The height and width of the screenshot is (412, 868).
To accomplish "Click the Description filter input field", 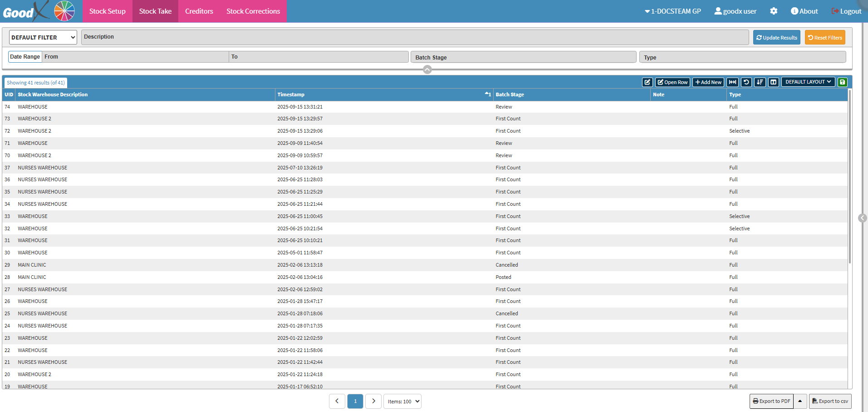I will coord(415,37).
